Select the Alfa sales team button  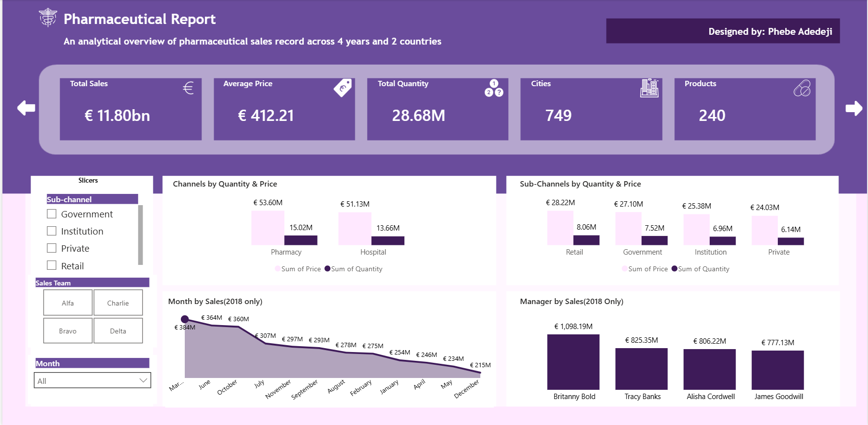pos(68,303)
